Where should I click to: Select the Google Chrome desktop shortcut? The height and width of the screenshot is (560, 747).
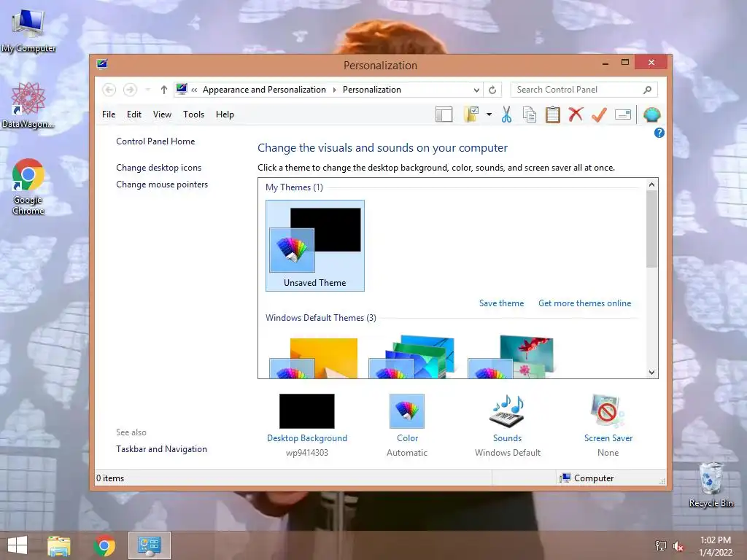tap(28, 187)
